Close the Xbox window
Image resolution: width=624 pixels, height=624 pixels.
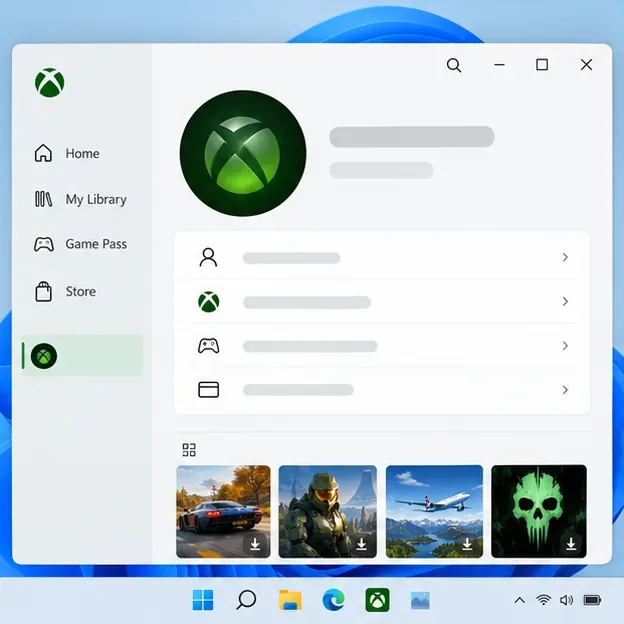586,64
